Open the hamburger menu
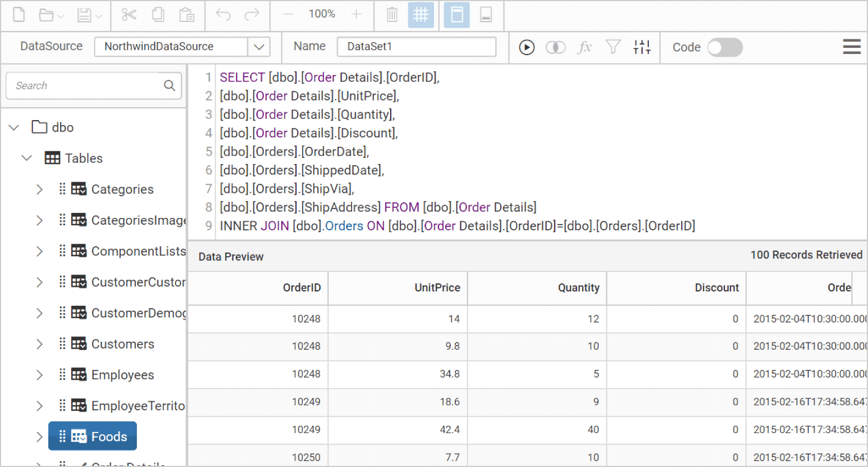 click(851, 47)
